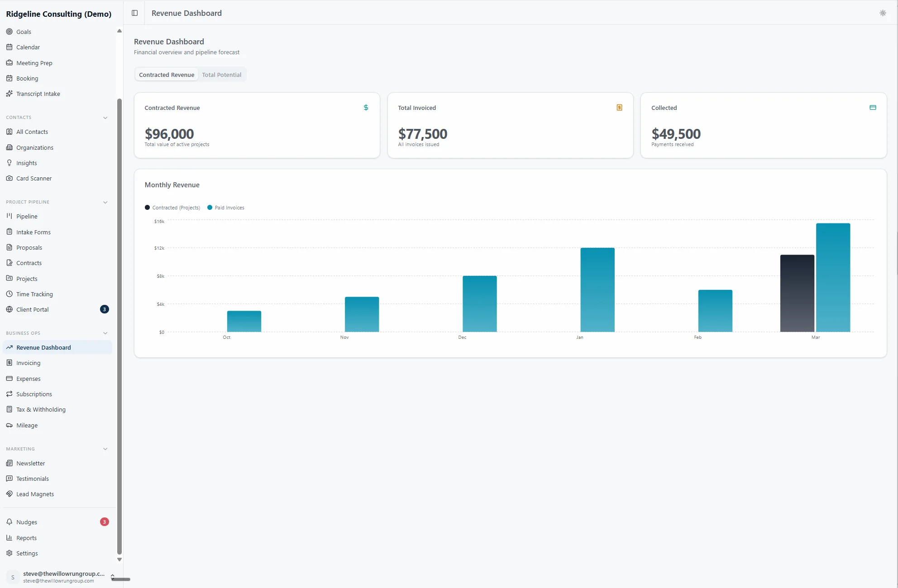Viewport: 898px width, 588px height.
Task: Open the Mileage tracker
Action: click(26, 425)
